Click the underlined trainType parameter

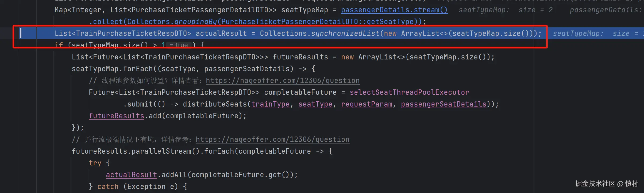(x=270, y=104)
